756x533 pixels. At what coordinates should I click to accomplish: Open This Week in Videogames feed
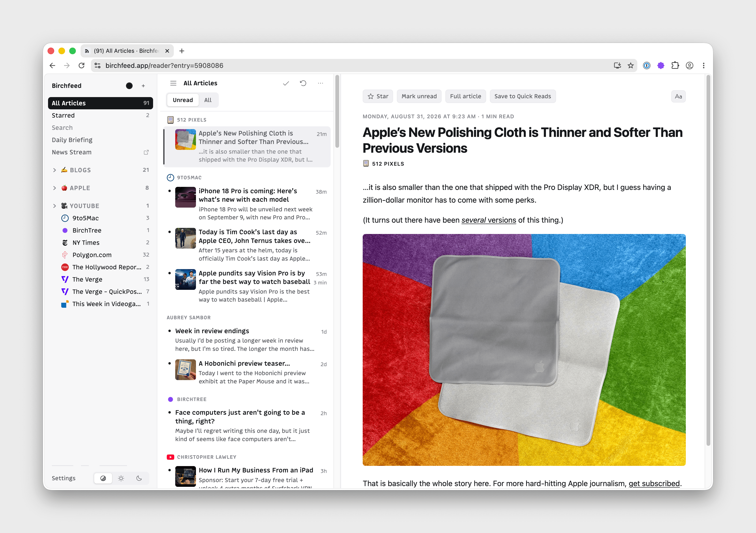click(100, 304)
